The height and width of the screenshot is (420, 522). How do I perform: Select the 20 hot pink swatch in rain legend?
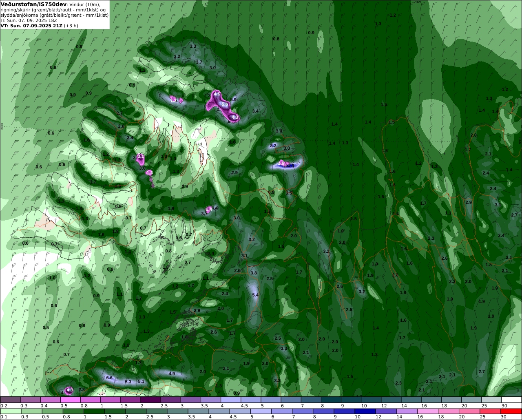pos(469,411)
